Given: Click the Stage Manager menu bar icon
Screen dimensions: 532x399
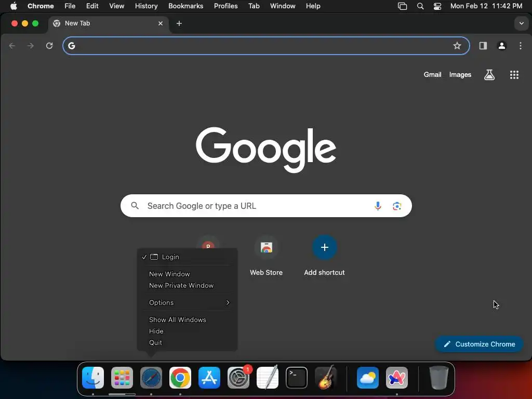Looking at the screenshot, I should [x=403, y=6].
